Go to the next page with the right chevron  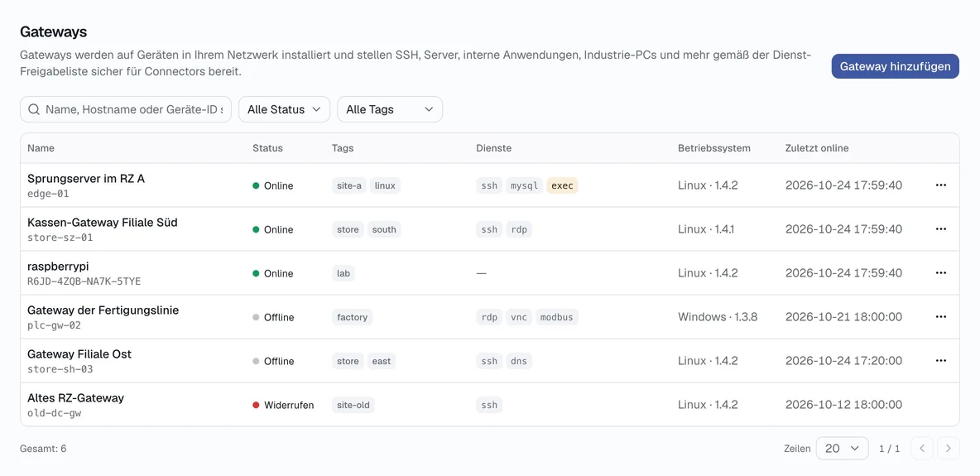point(948,449)
